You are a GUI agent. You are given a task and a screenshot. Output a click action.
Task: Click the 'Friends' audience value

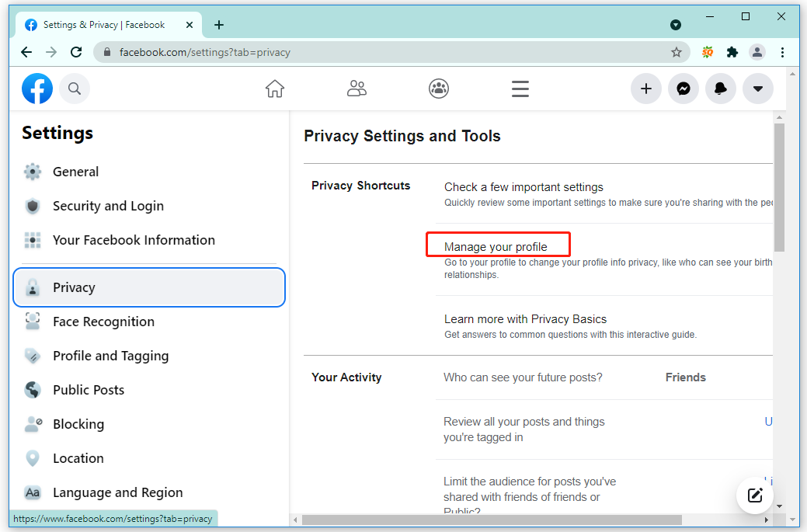686,377
